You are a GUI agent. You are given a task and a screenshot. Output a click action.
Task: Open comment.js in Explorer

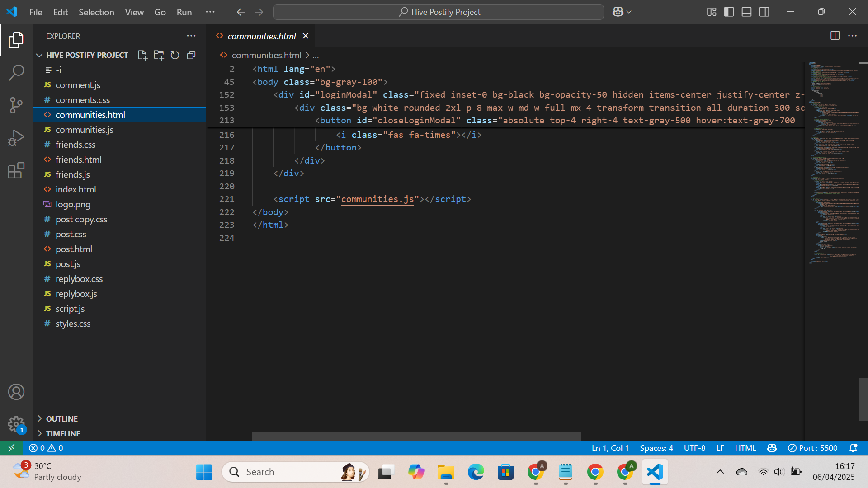click(x=119, y=85)
